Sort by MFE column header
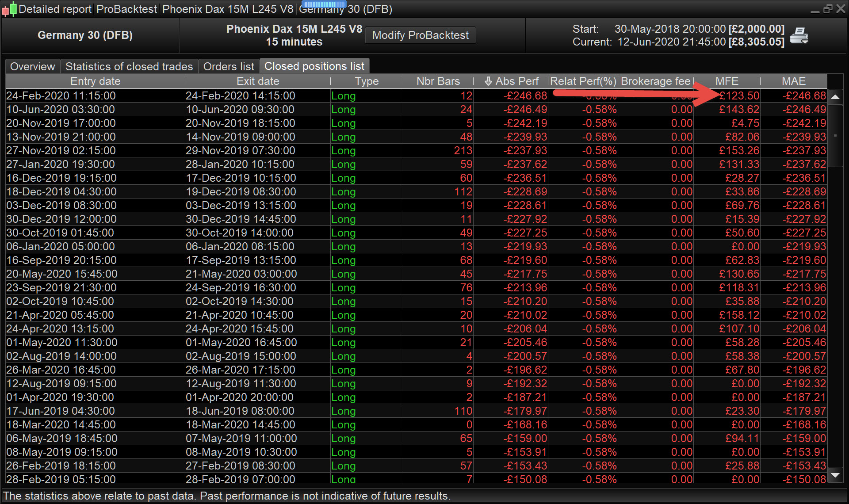The height and width of the screenshot is (504, 849). click(727, 81)
